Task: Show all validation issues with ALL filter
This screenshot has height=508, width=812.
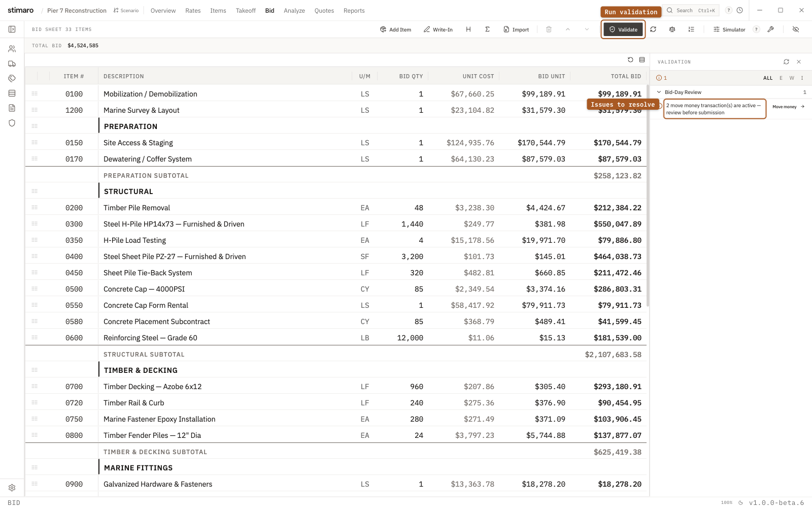Action: [768, 78]
